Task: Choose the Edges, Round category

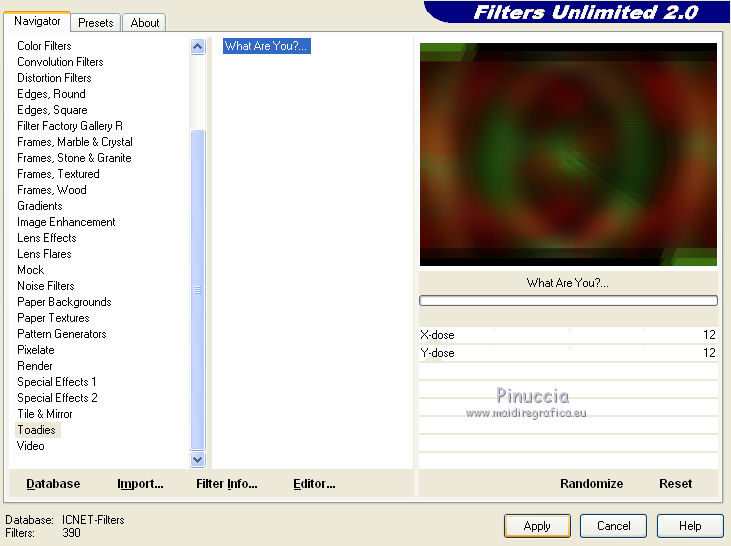Action: [51, 94]
